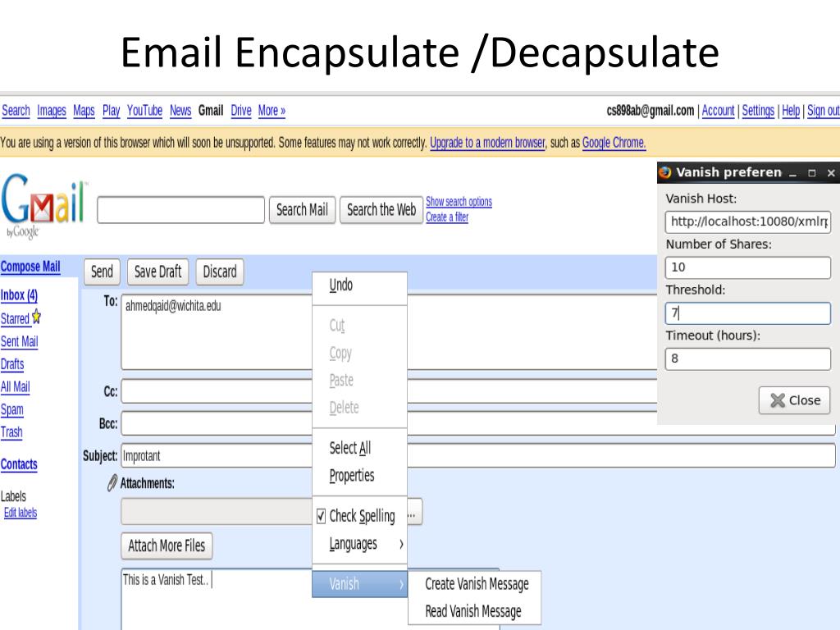The image size is (840, 630).
Task: Click the Sign out link
Action: 824,111
